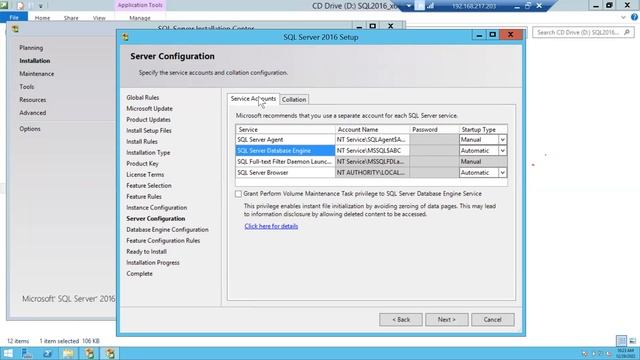
Task: Click the Account Name column header
Action: (372, 129)
